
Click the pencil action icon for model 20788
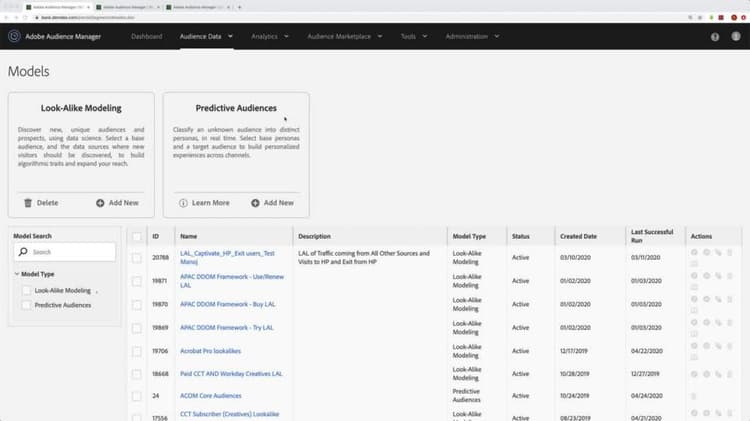pyautogui.click(x=718, y=252)
